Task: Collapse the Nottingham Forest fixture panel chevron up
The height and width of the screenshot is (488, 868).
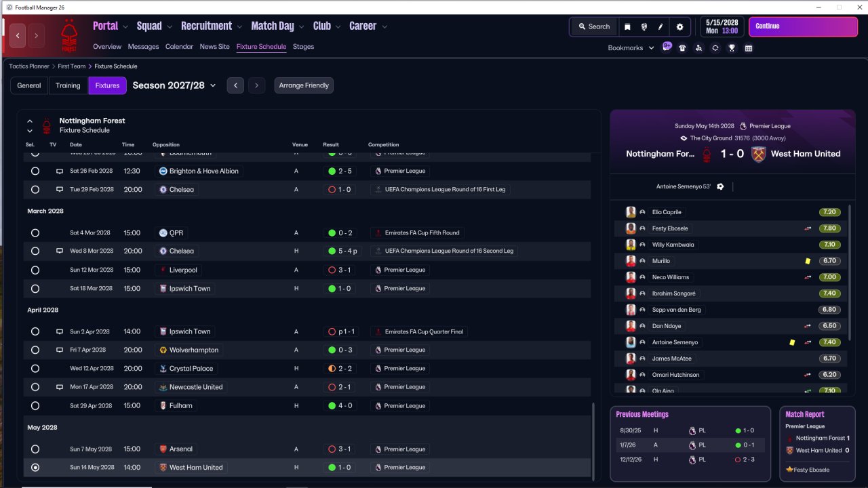Action: point(30,121)
